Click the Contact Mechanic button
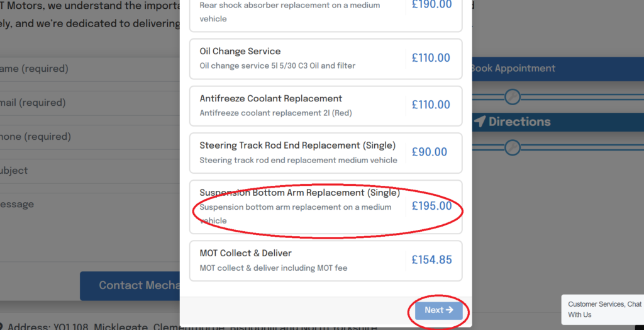Image resolution: width=644 pixels, height=330 pixels. (x=130, y=285)
